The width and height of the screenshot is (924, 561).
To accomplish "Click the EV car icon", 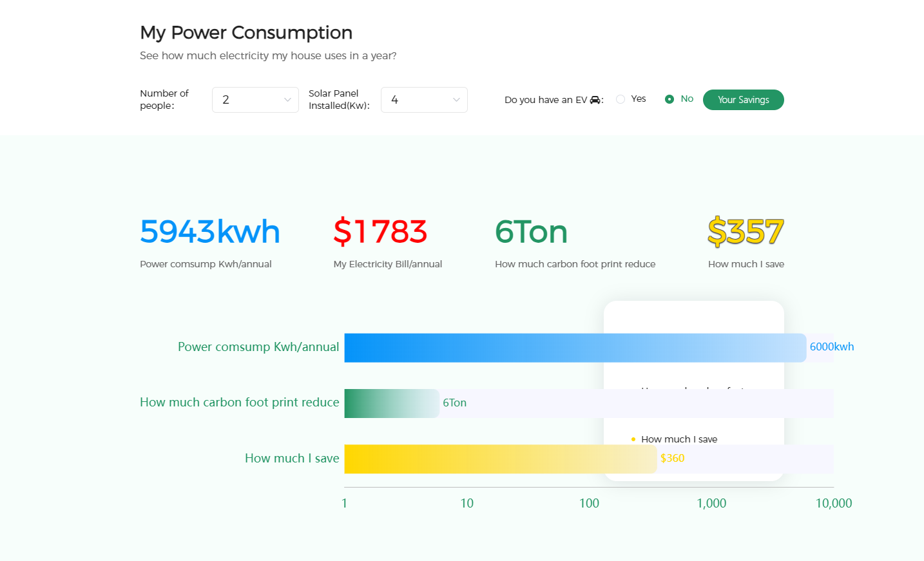I will 595,100.
